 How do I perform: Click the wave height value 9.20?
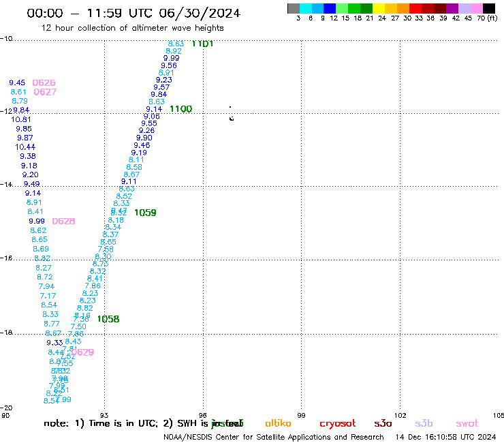pos(30,174)
